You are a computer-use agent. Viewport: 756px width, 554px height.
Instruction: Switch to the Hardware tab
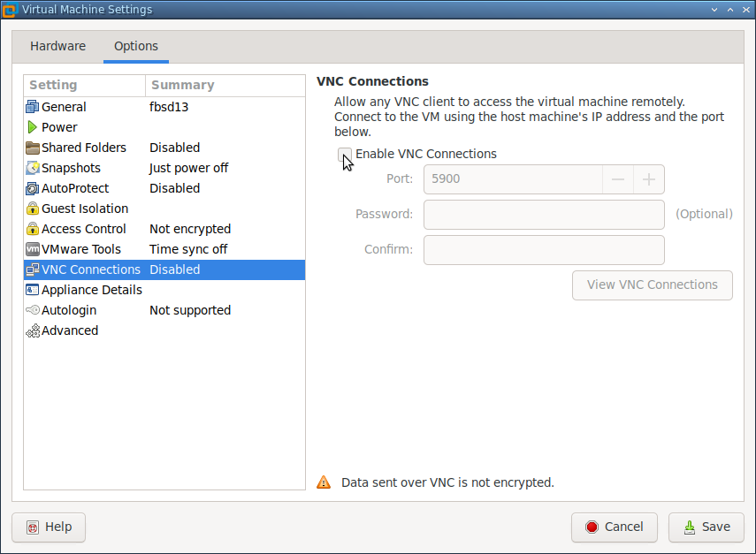pos(57,46)
